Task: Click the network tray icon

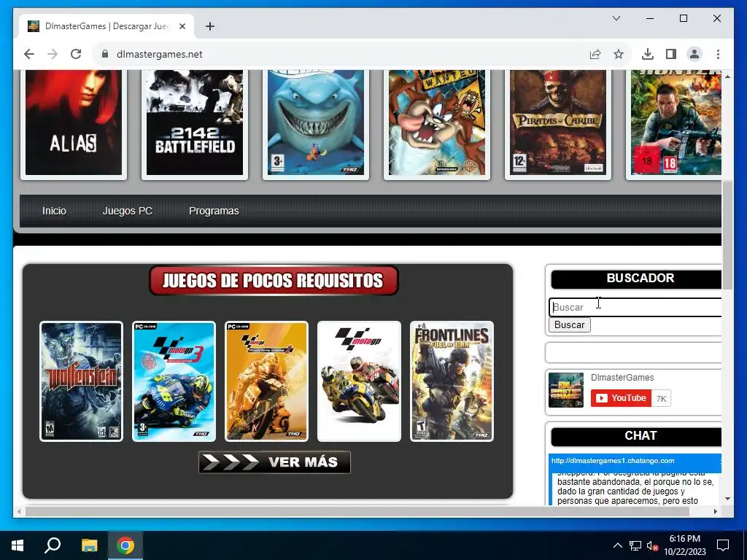Action: coord(635,545)
